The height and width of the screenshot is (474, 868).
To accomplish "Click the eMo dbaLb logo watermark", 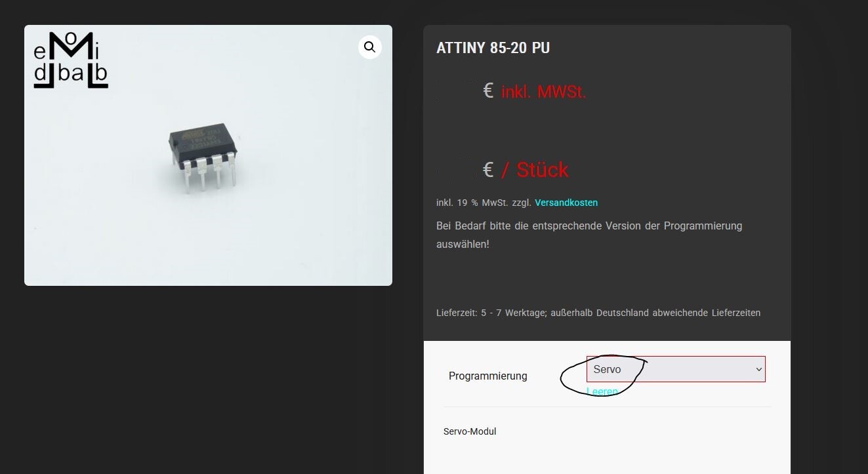I will (71, 60).
